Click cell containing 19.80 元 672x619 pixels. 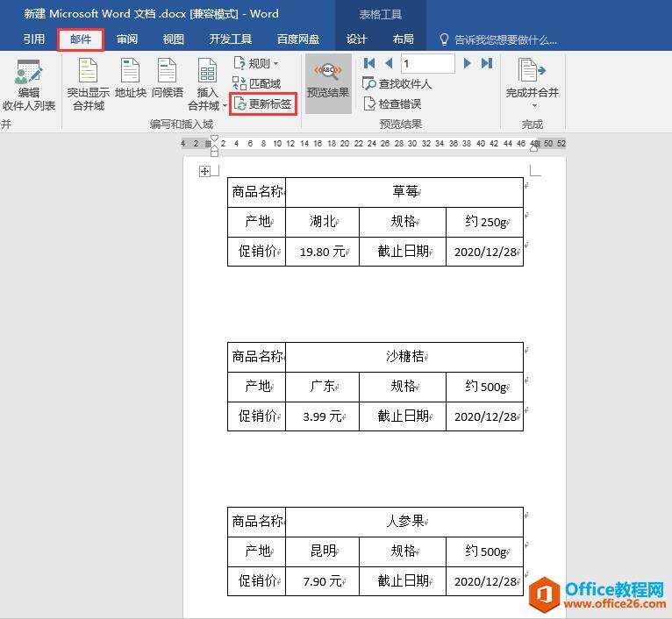[322, 252]
